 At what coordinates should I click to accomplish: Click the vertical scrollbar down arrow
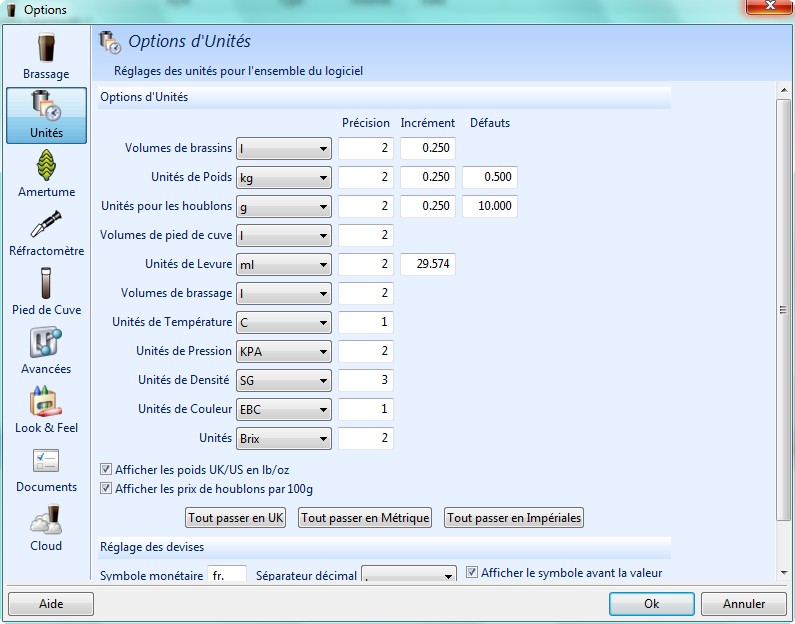[x=784, y=572]
